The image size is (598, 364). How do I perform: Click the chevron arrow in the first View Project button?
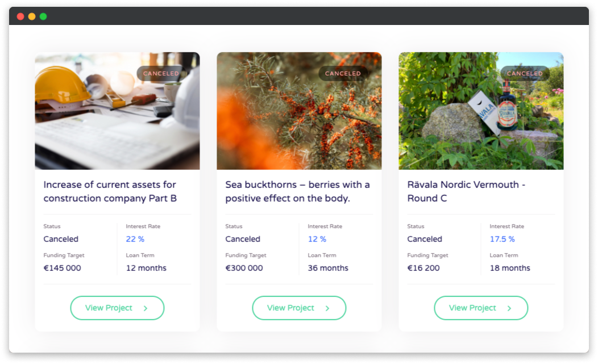point(144,308)
